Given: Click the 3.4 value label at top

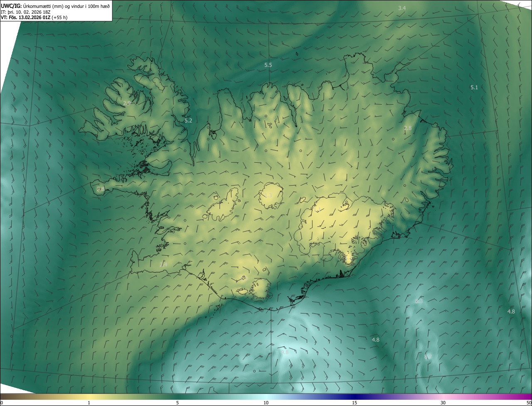Looking at the screenshot, I should (402, 8).
